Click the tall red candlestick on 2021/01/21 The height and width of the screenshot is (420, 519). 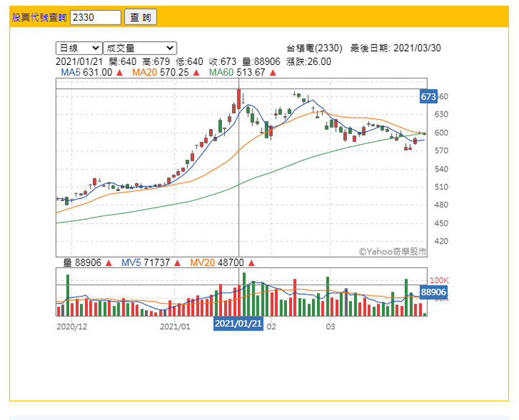pos(239,99)
